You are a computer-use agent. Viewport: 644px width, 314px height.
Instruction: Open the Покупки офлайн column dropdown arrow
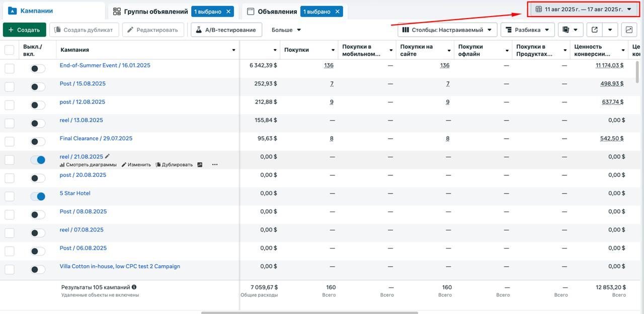click(507, 50)
